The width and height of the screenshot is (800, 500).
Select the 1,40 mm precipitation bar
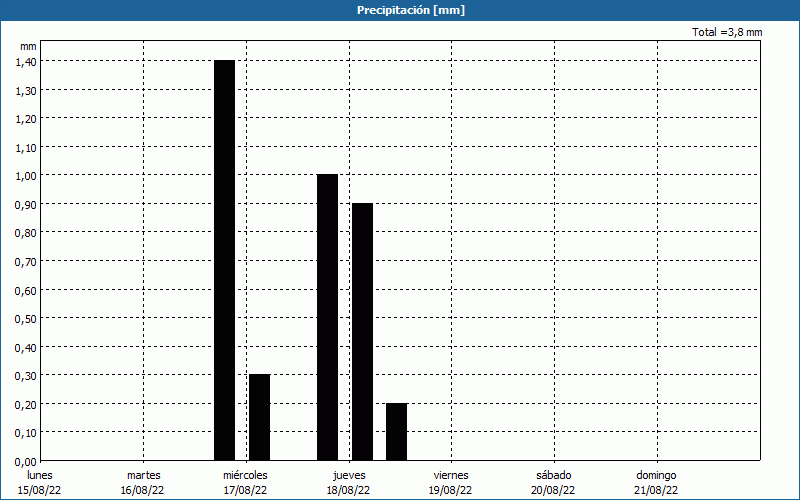(x=224, y=260)
